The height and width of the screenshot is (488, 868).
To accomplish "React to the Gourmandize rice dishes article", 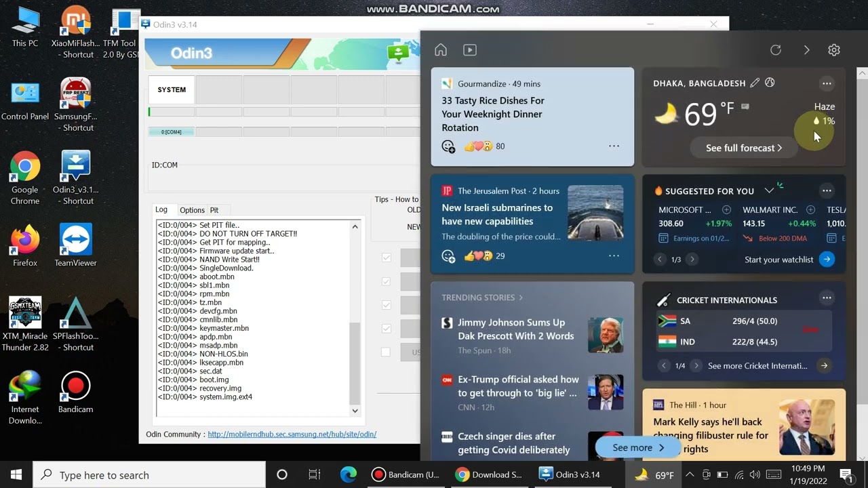I will [x=448, y=146].
